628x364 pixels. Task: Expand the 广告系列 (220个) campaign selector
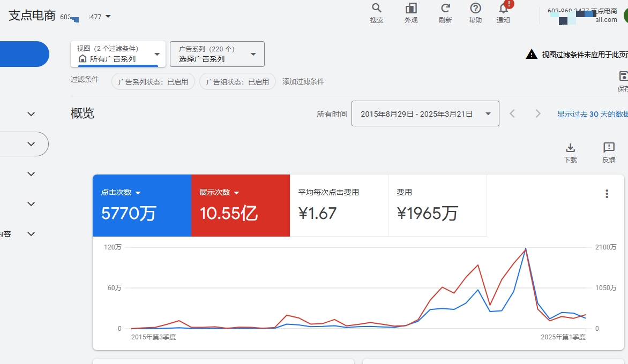(216, 54)
